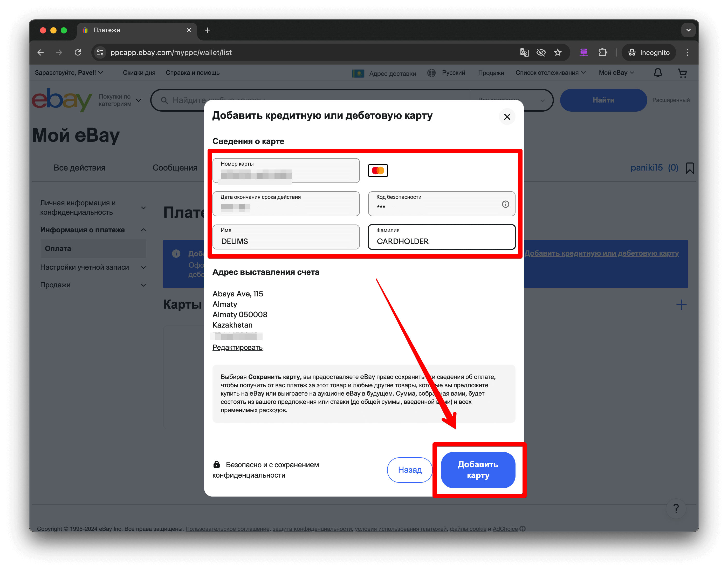This screenshot has width=728, height=570.
Task: Open the tab search dropdown arrow
Action: [x=688, y=30]
